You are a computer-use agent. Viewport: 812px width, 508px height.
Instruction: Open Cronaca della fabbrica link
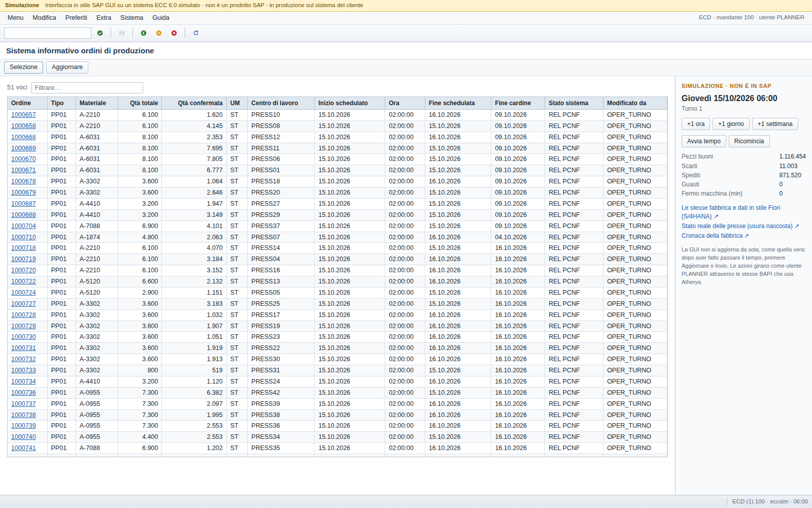[715, 236]
